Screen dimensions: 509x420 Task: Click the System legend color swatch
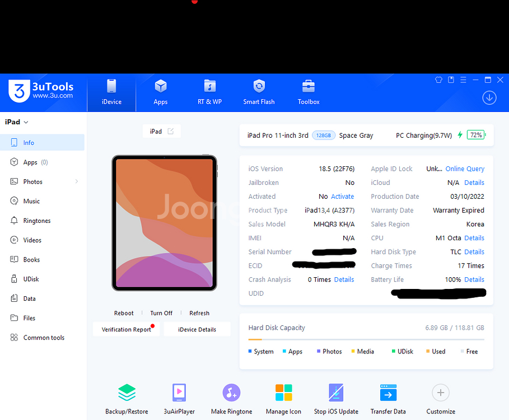(250, 351)
